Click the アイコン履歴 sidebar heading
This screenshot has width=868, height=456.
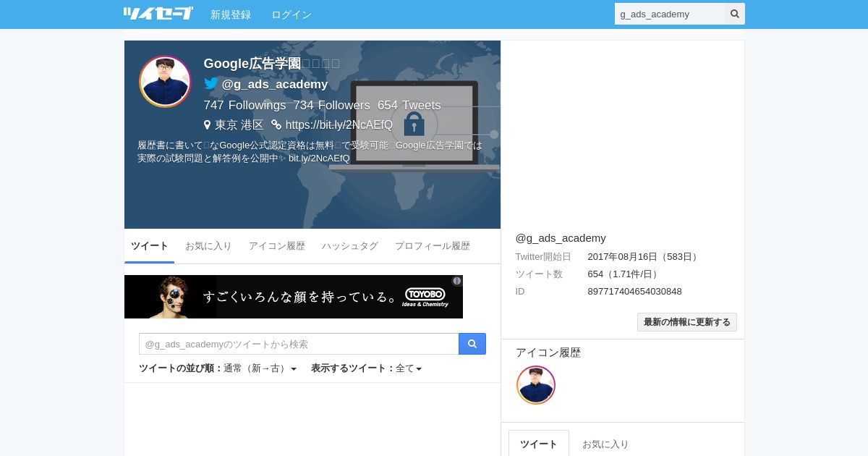tap(548, 352)
